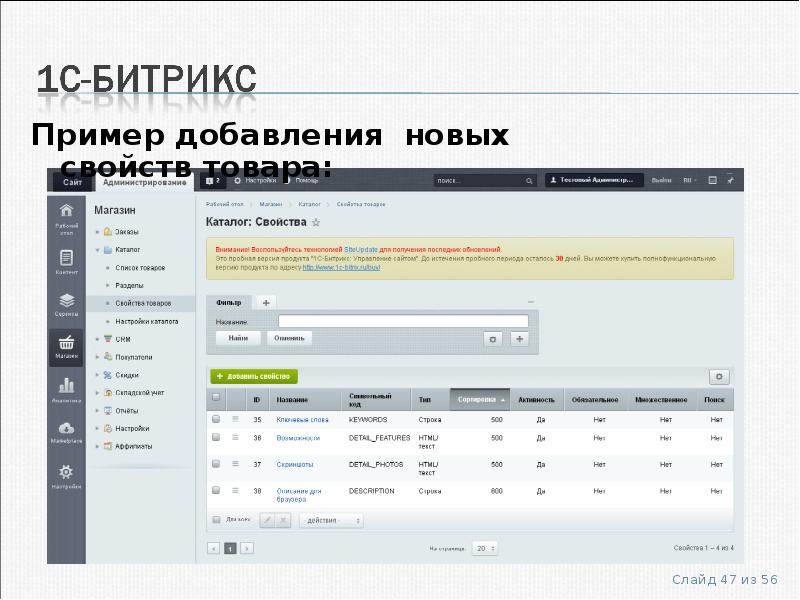Open the per-page 20 dropdown
The width and height of the screenshot is (800, 600).
(485, 548)
